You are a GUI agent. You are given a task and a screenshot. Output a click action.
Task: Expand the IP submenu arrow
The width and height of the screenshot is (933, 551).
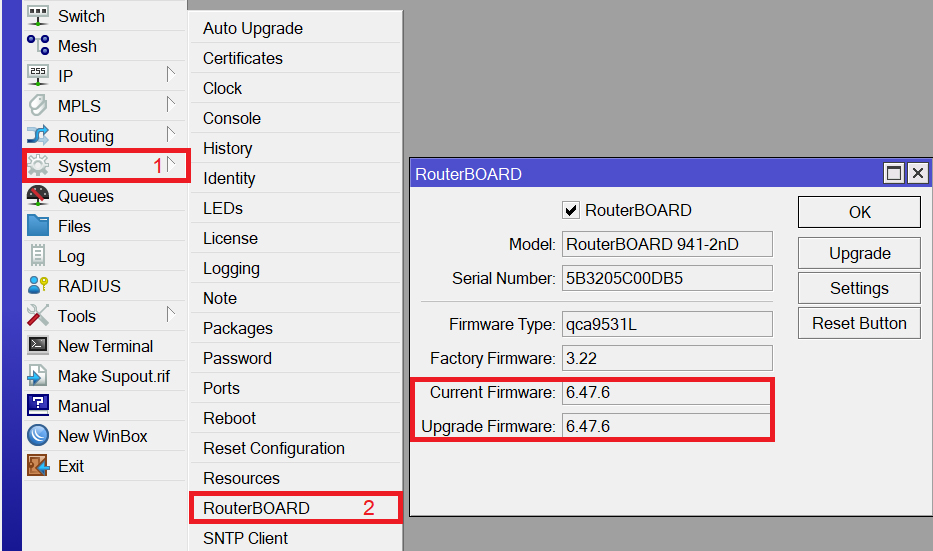pyautogui.click(x=171, y=75)
